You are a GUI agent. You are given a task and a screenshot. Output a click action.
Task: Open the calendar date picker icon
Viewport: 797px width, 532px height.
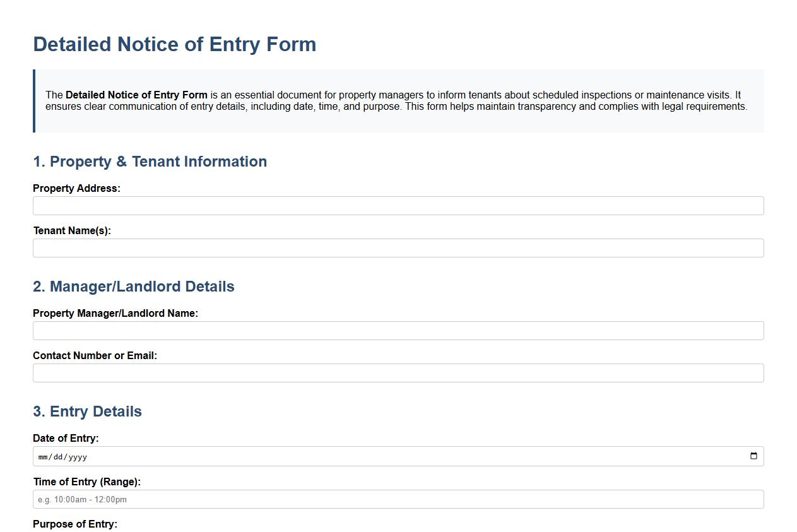tap(753, 456)
